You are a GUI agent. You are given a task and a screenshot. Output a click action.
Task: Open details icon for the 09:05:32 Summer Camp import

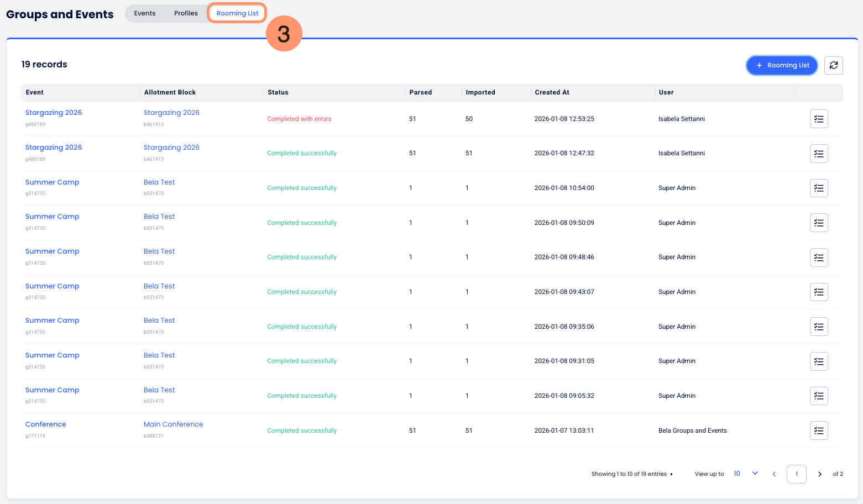point(818,396)
